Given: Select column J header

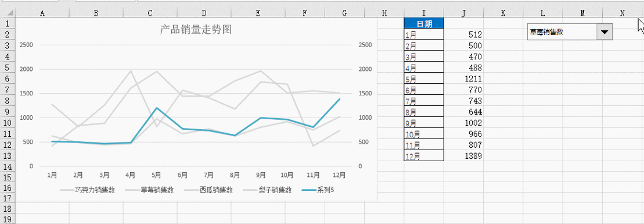Looking at the screenshot, I should coord(463,13).
